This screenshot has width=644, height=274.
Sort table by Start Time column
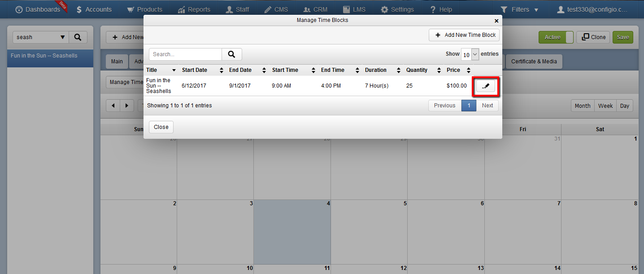click(294, 70)
